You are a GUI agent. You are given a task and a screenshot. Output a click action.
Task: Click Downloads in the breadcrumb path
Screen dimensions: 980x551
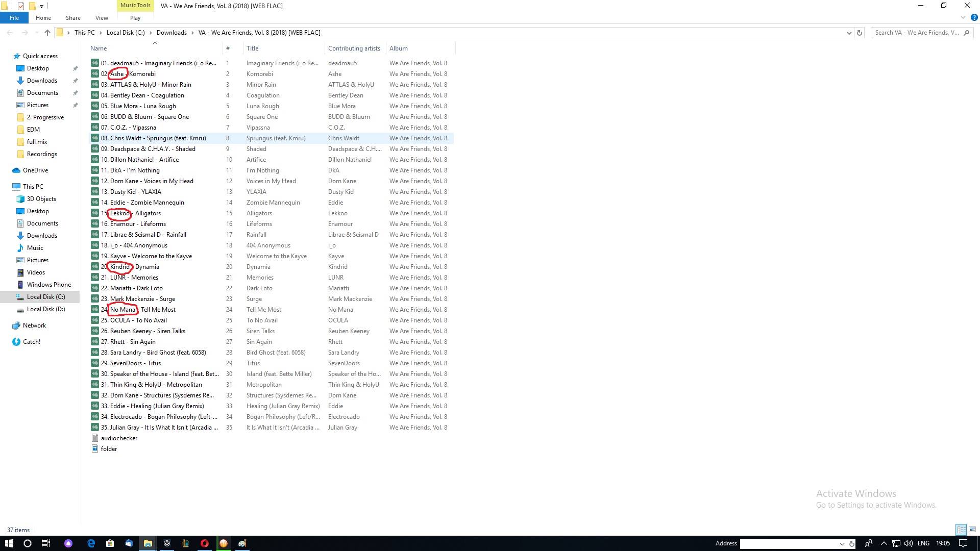click(x=171, y=33)
